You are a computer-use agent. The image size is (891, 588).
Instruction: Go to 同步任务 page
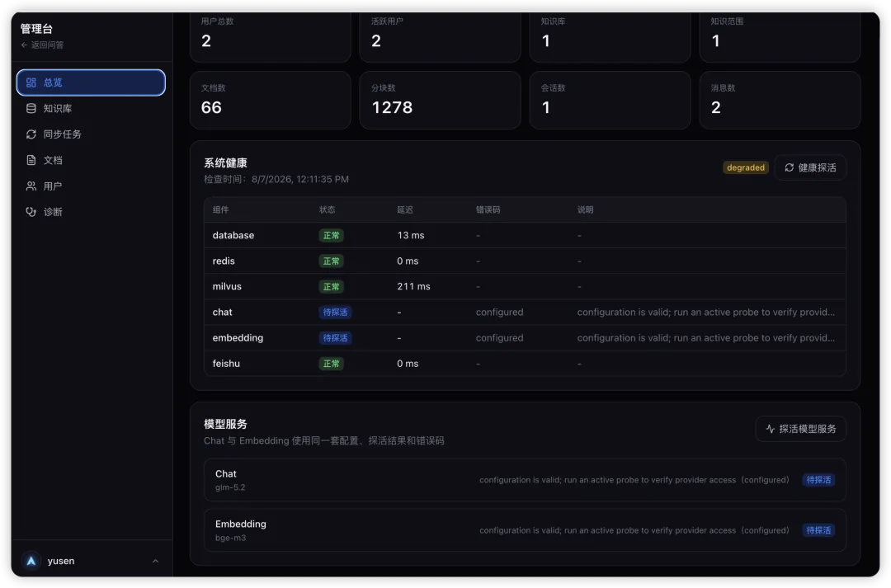coord(91,134)
